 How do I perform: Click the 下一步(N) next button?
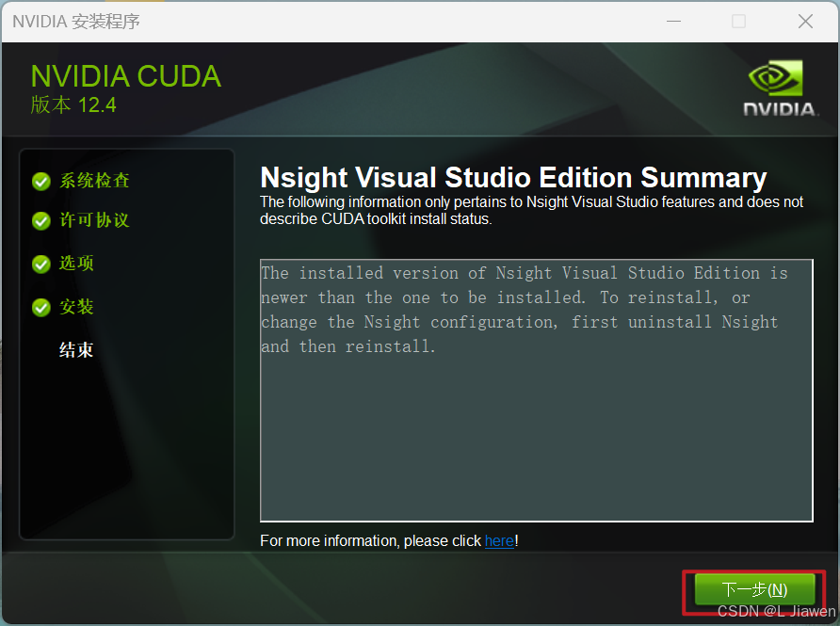point(754,589)
